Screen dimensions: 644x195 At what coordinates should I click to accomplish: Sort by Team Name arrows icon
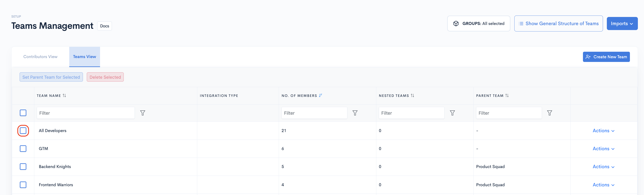point(64,95)
